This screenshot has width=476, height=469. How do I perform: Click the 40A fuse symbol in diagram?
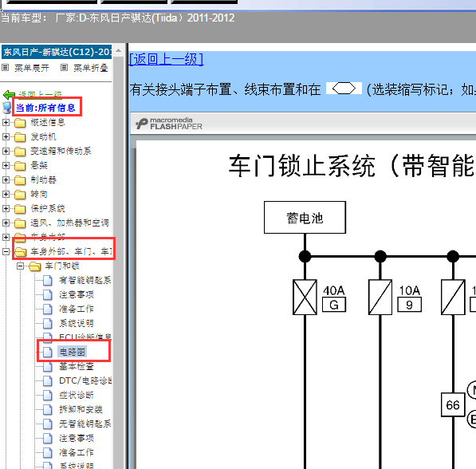tap(305, 297)
